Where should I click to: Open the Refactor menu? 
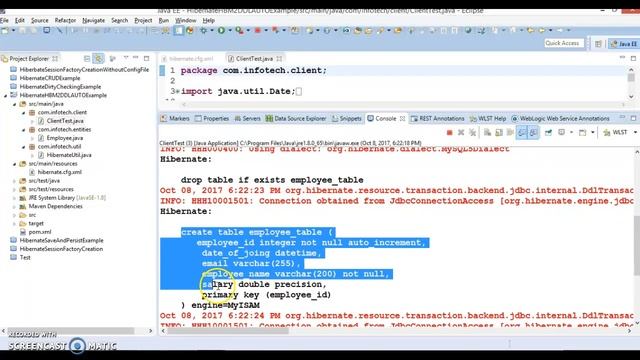[x=65, y=20]
